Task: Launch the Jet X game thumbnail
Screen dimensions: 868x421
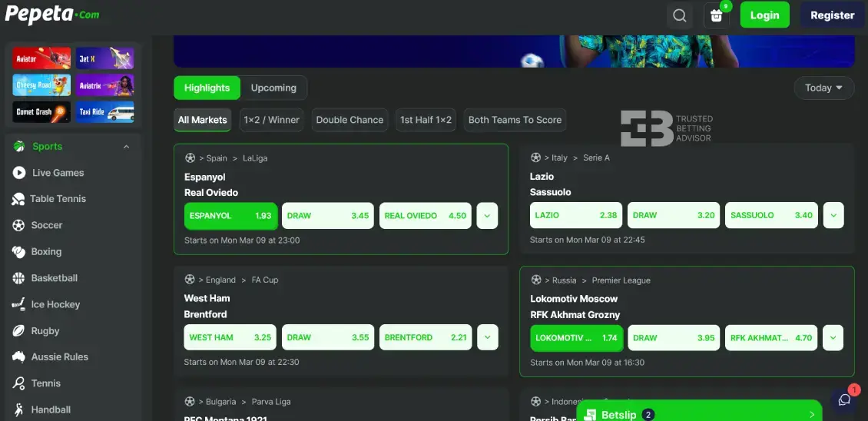Action: coord(104,58)
